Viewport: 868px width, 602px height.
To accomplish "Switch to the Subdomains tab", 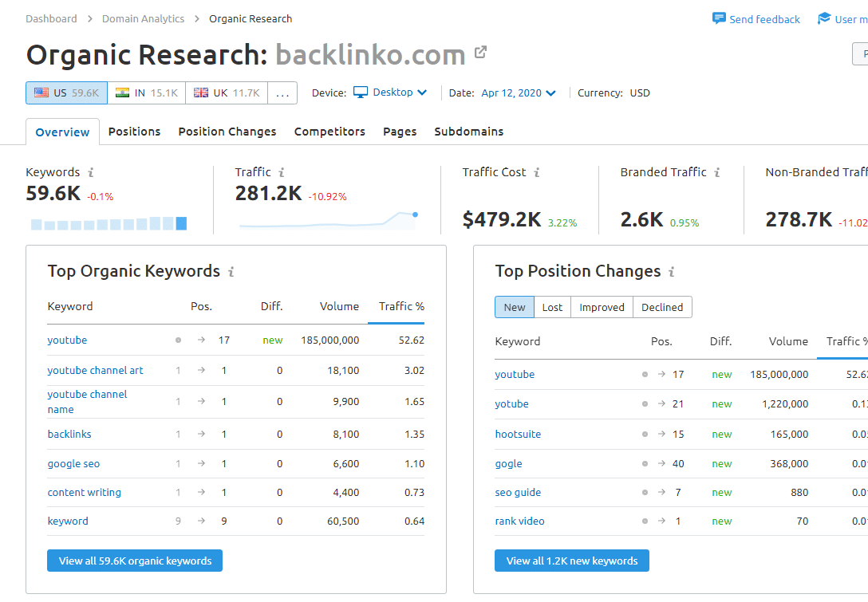I will (469, 132).
